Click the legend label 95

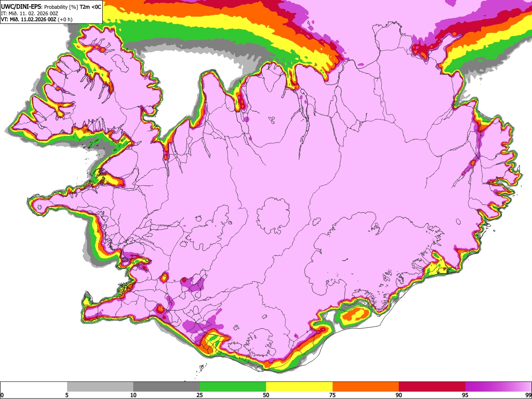(465, 395)
